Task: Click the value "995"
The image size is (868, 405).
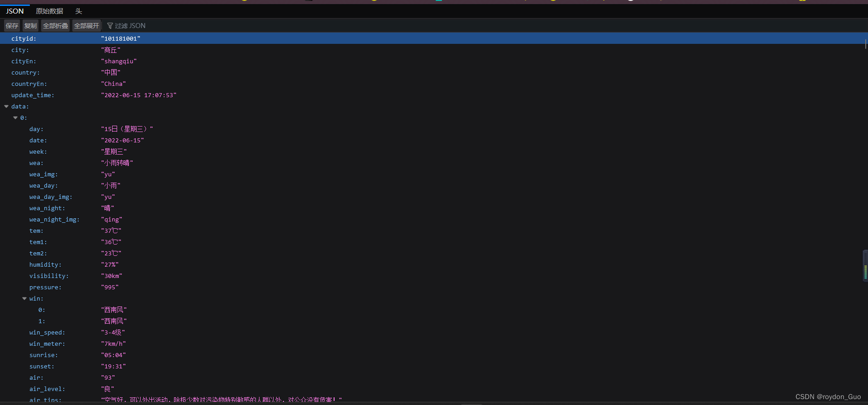Action: pyautogui.click(x=110, y=287)
